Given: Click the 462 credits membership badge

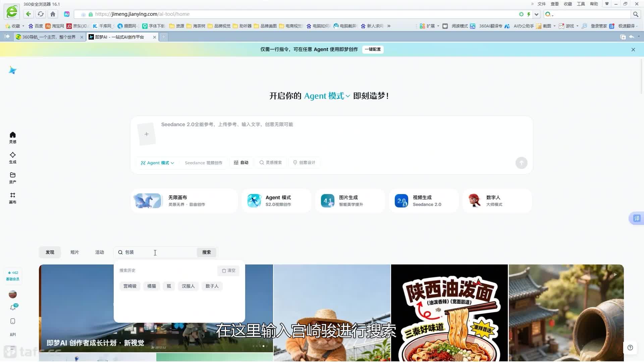Looking at the screenshot, I should (13, 276).
